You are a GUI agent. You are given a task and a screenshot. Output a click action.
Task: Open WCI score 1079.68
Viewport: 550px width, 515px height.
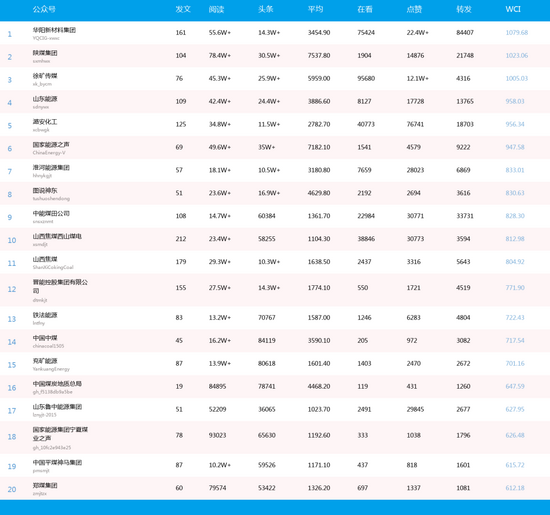(517, 33)
